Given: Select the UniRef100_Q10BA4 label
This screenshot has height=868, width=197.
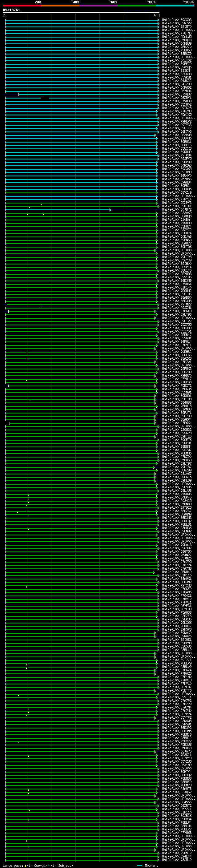Looking at the screenshot, I should (177, 220).
